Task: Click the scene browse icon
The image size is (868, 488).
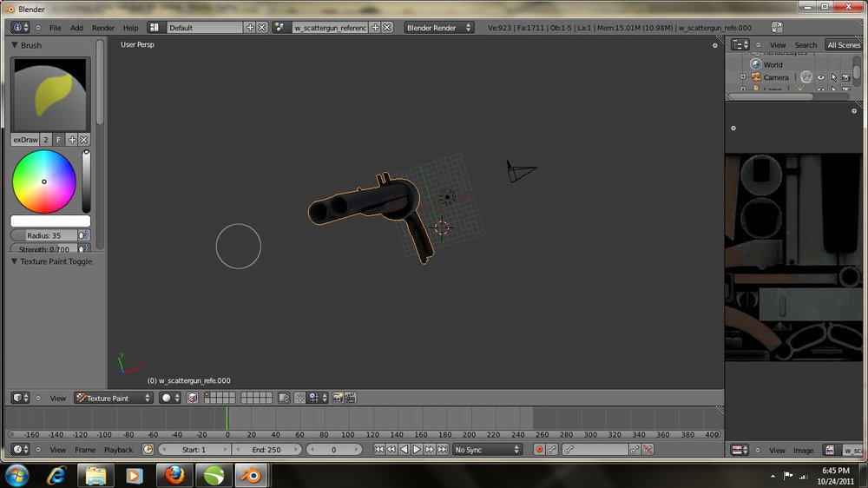Action: (x=280, y=28)
